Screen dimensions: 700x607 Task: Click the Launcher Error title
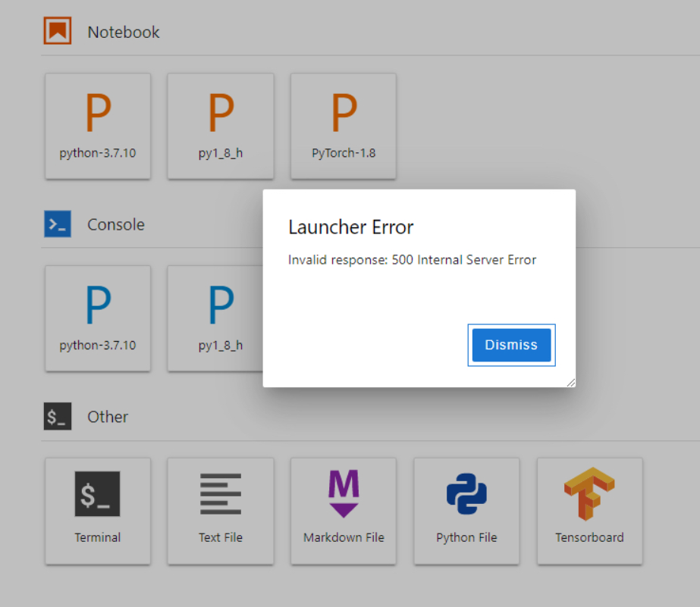pyautogui.click(x=351, y=227)
